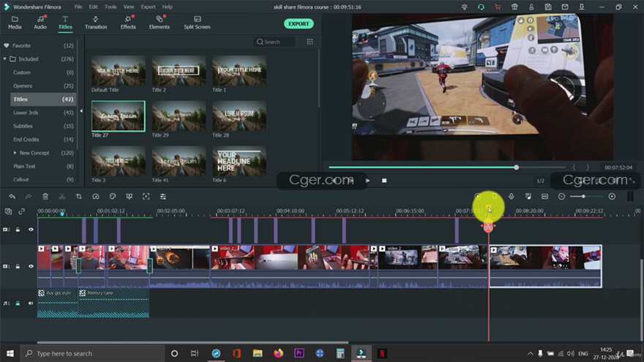Switch to the Media tab

tap(15, 23)
